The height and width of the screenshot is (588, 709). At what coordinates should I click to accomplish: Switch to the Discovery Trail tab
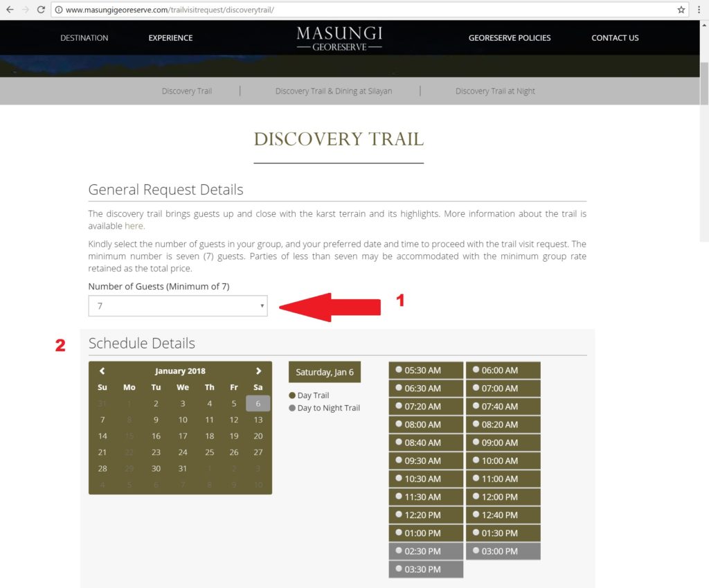coord(187,91)
